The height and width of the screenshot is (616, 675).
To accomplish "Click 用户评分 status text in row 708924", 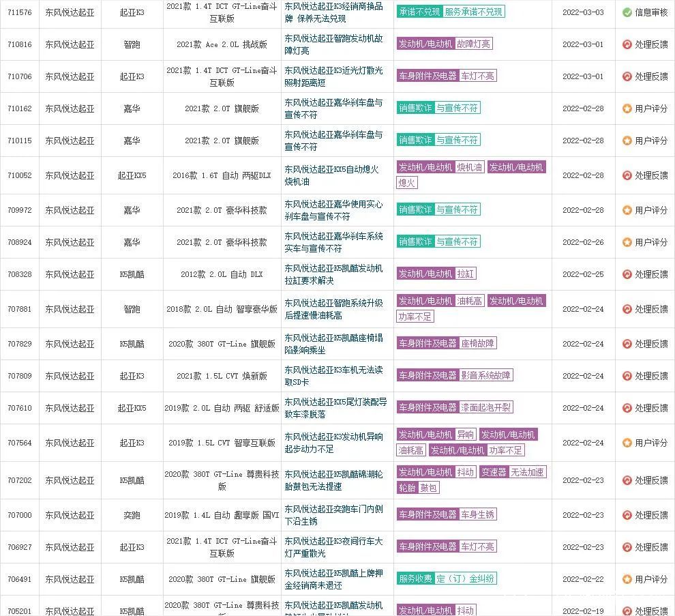I will coord(651,242).
